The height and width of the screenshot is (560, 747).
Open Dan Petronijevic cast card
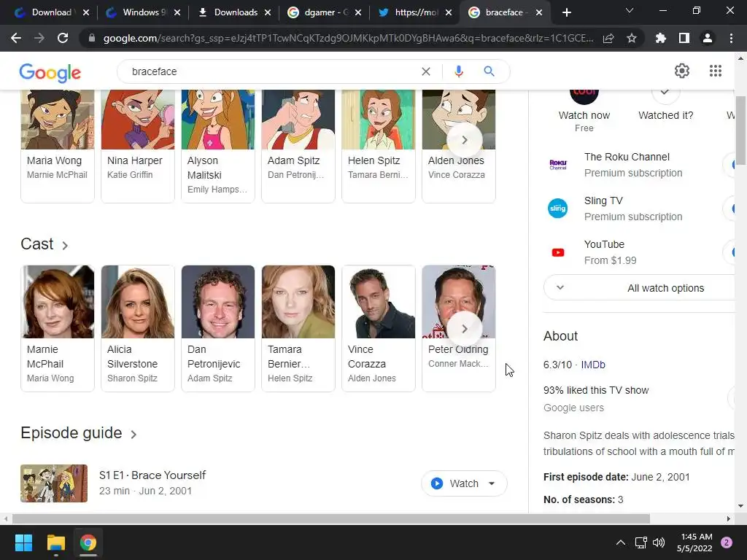pos(217,329)
